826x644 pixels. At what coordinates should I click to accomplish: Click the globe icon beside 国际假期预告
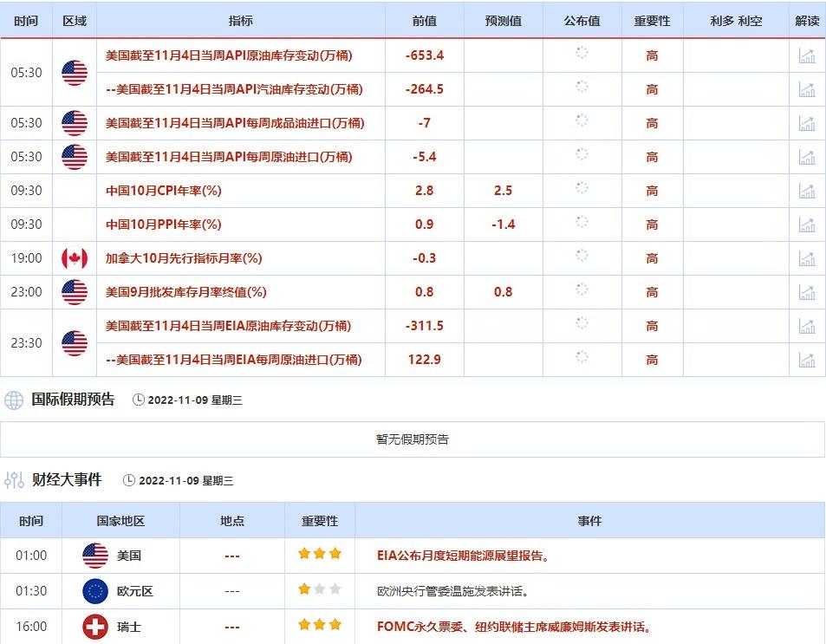[x=14, y=400]
